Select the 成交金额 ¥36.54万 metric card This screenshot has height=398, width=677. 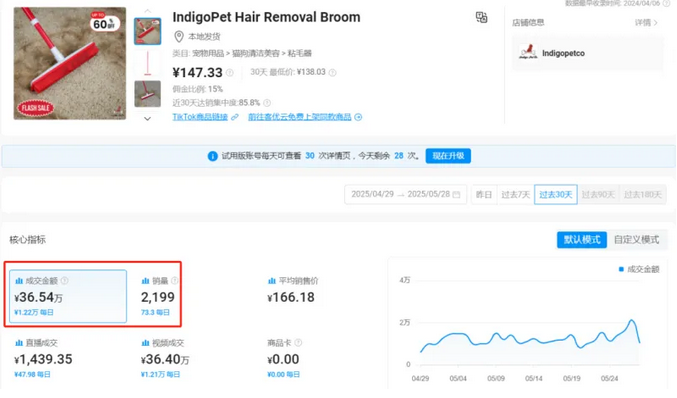(x=68, y=296)
